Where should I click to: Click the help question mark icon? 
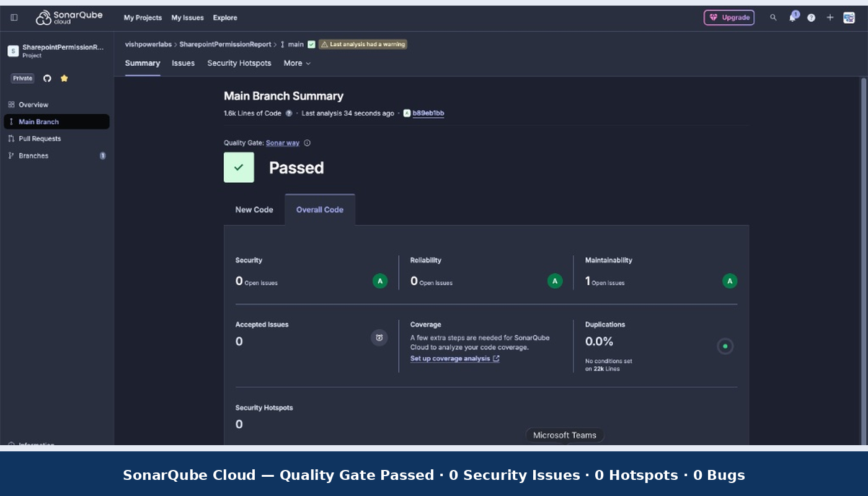(811, 17)
